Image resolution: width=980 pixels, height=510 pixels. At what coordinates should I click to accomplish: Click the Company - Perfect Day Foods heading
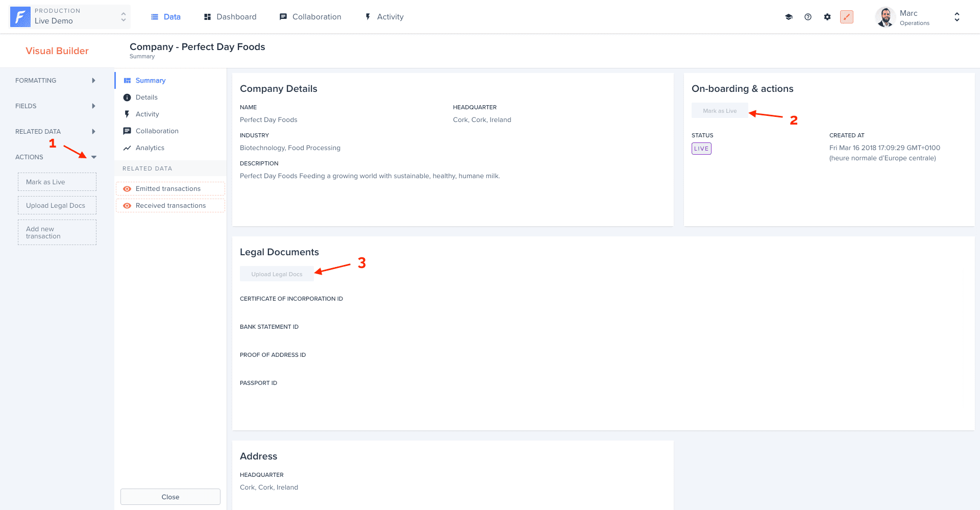click(x=198, y=47)
